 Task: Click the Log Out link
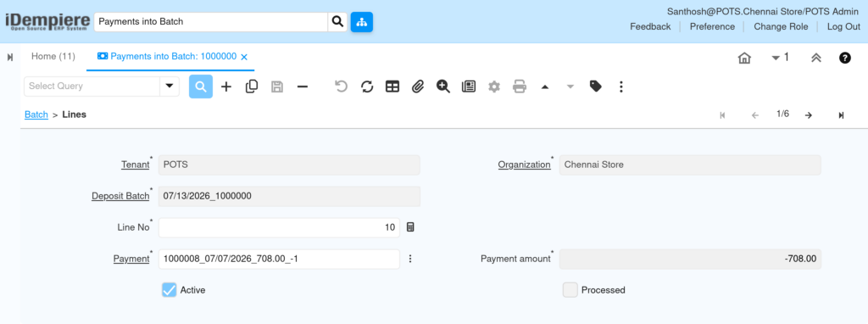point(843,26)
